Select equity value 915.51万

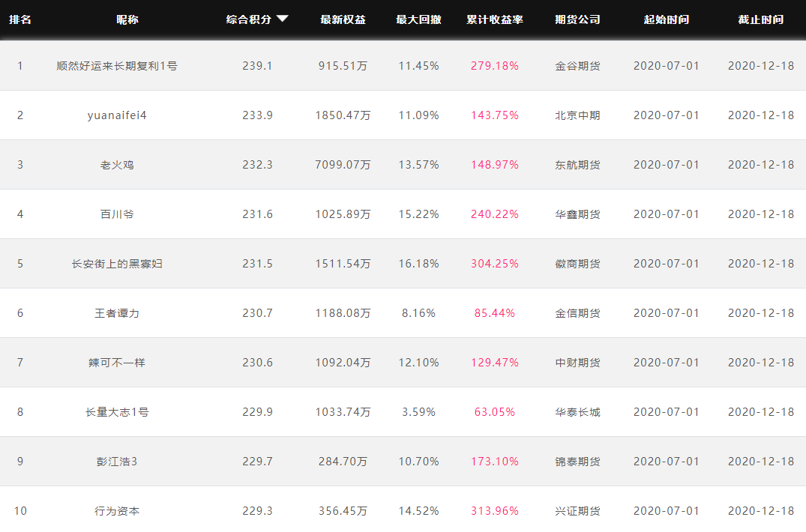point(343,66)
